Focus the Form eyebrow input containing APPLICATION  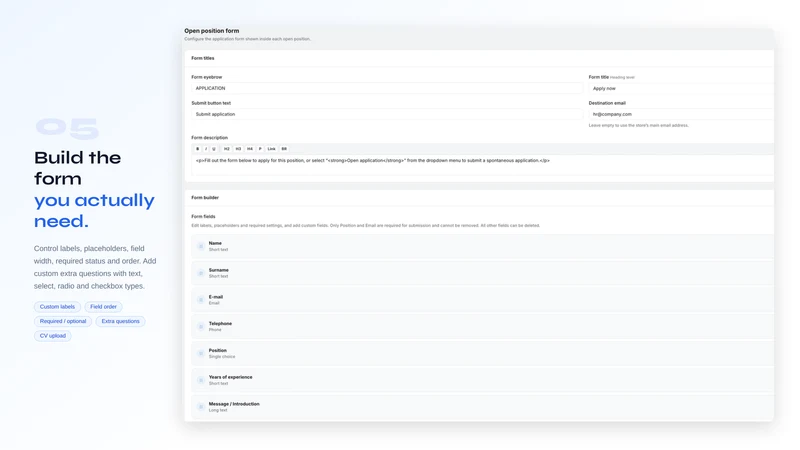(387, 88)
